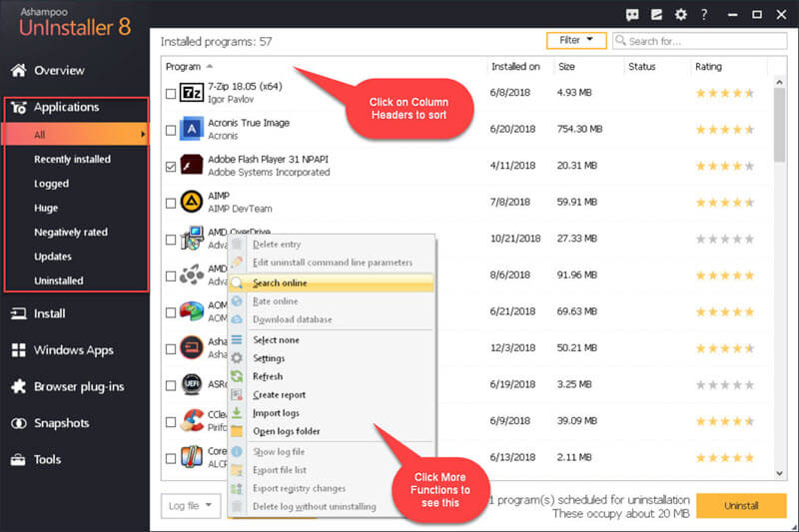Open Recently installed list

(72, 160)
